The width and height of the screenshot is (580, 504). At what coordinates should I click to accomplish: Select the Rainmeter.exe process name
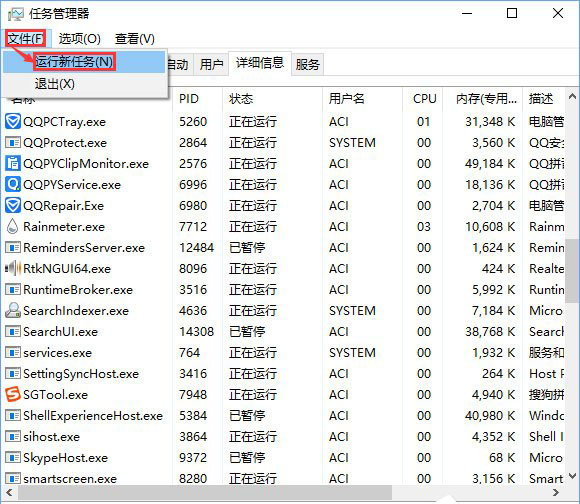coord(64,227)
